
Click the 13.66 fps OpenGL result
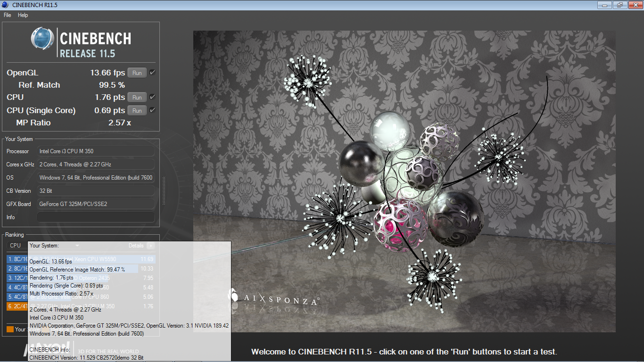(107, 73)
